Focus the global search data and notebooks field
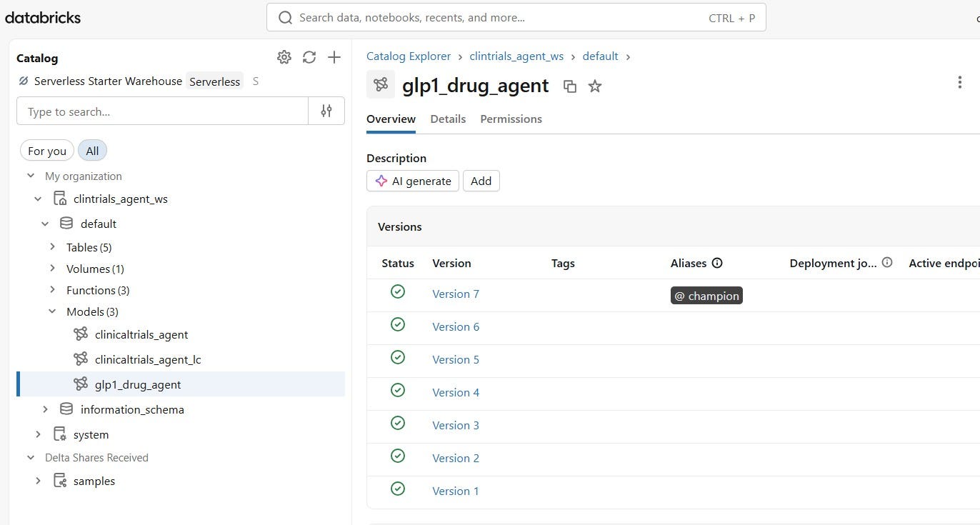Viewport: 980px width, 525px height. (516, 18)
